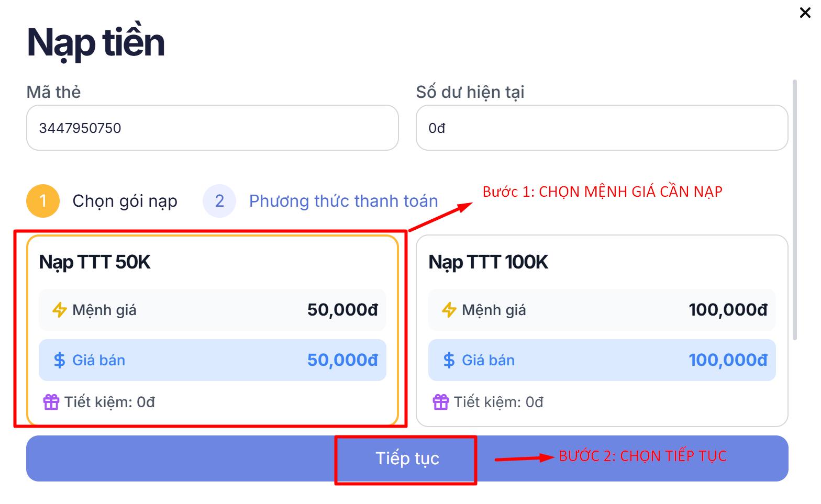The width and height of the screenshot is (821, 504).
Task: Click lightning icon in 50K package
Action: tap(59, 310)
